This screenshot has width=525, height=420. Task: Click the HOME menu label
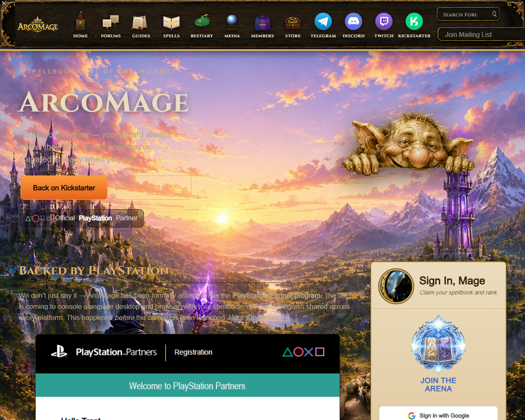[x=80, y=36]
